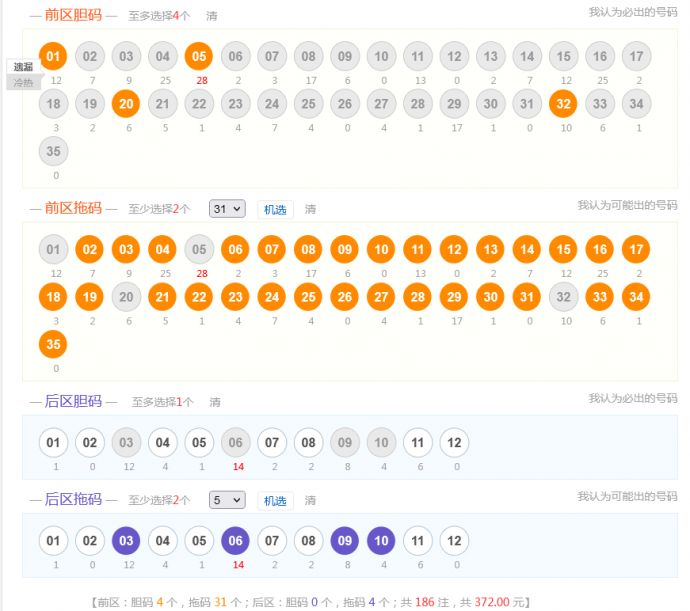Deselect ball 20 in 前区胆码

126,104
